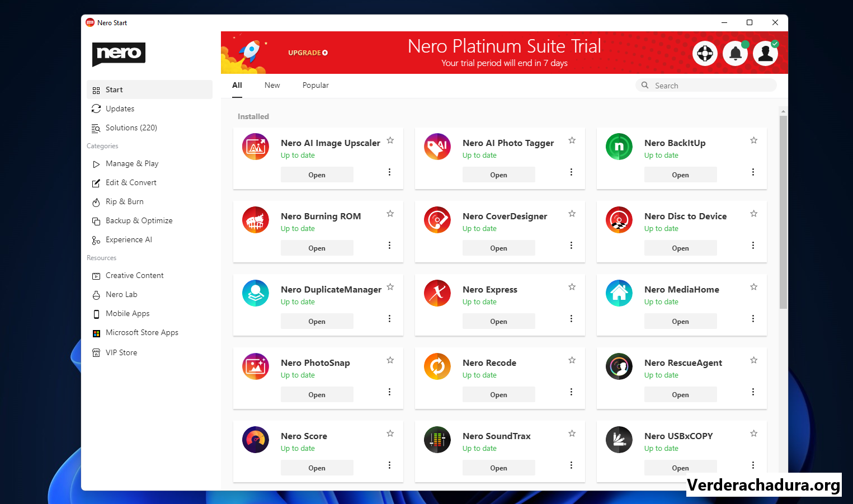The width and height of the screenshot is (853, 504).
Task: Open the Nero Disc to Device options menu
Action: point(753,245)
